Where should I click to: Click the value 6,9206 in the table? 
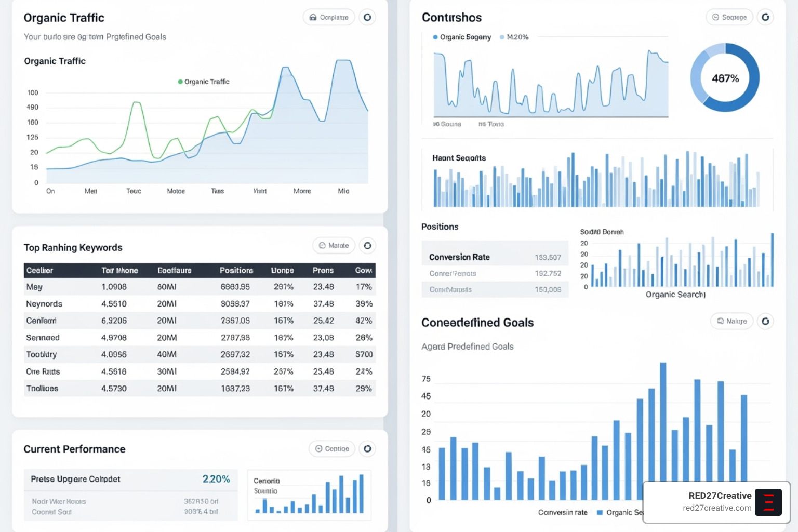[x=114, y=321]
